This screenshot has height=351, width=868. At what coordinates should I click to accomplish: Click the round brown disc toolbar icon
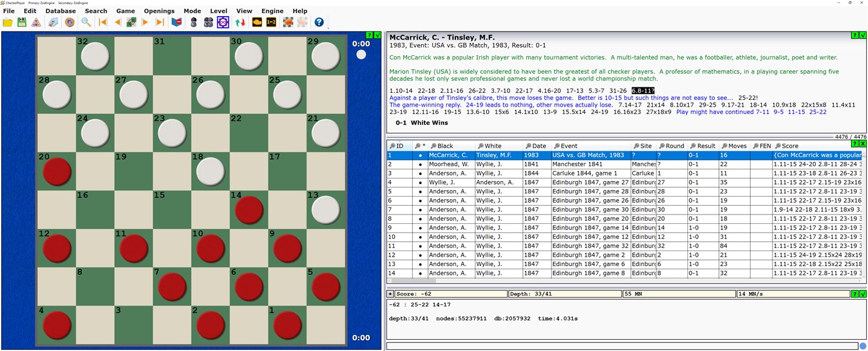pos(69,22)
